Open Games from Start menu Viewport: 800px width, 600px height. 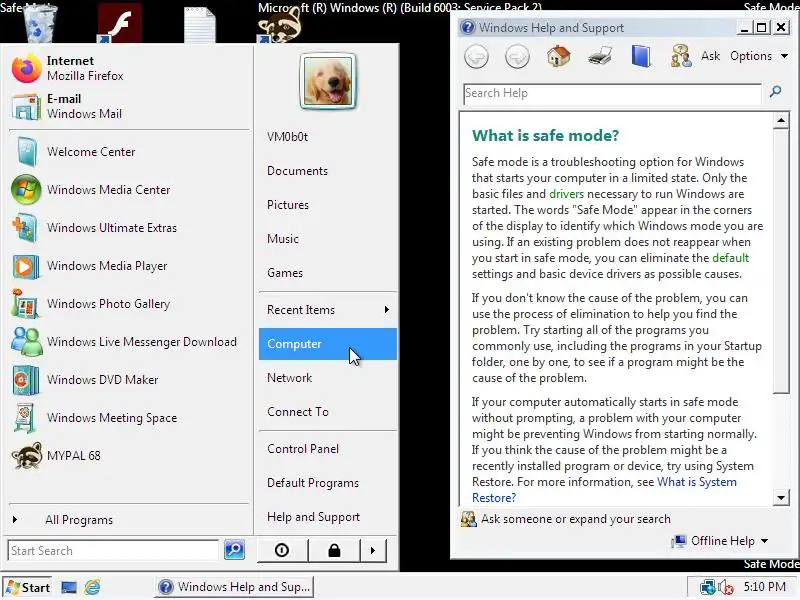[328, 273]
